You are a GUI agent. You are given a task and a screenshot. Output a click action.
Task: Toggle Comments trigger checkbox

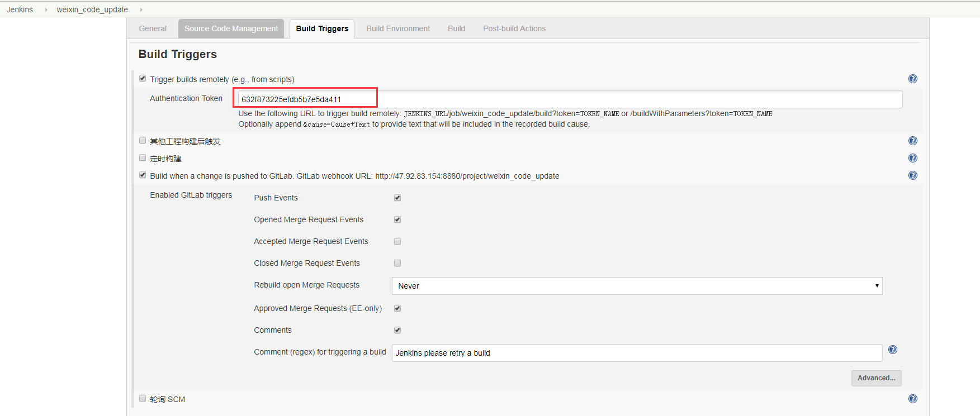pos(397,330)
